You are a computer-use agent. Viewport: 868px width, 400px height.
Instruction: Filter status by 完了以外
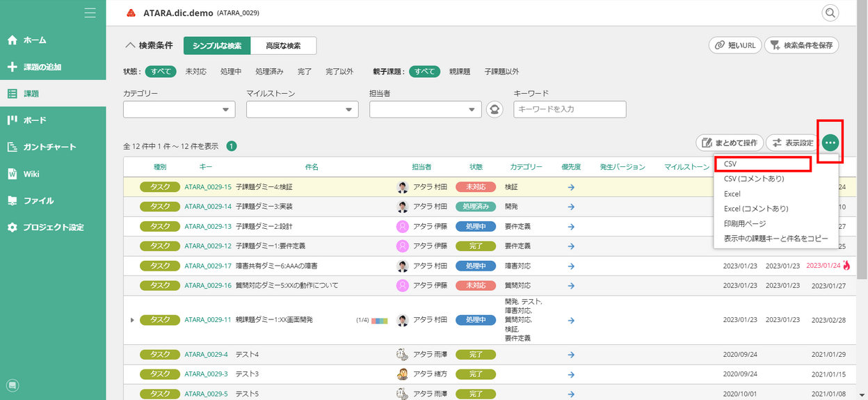[339, 71]
